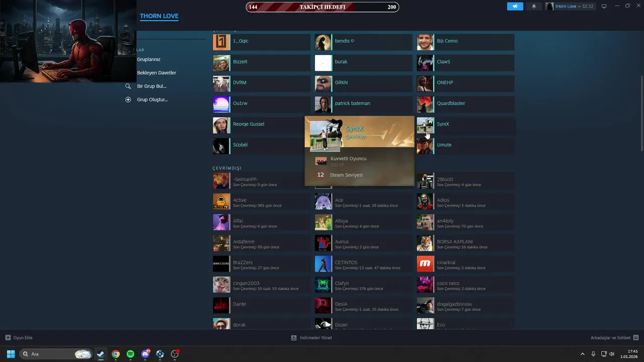Open Arkadaşlar ve Sohbet panel
The image size is (644, 362).
coord(614,338)
